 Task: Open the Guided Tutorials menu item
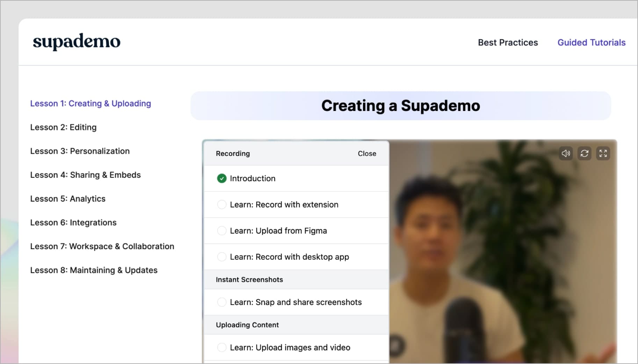[591, 43]
